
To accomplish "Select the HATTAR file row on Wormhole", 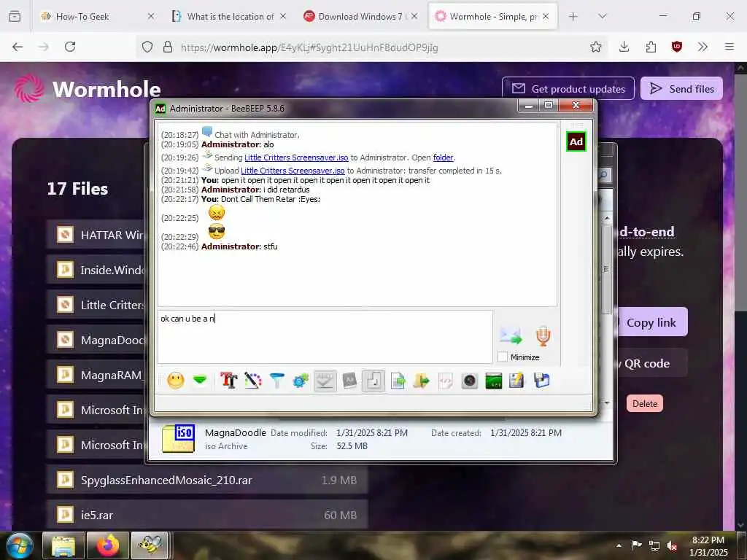I will pyautogui.click(x=96, y=235).
